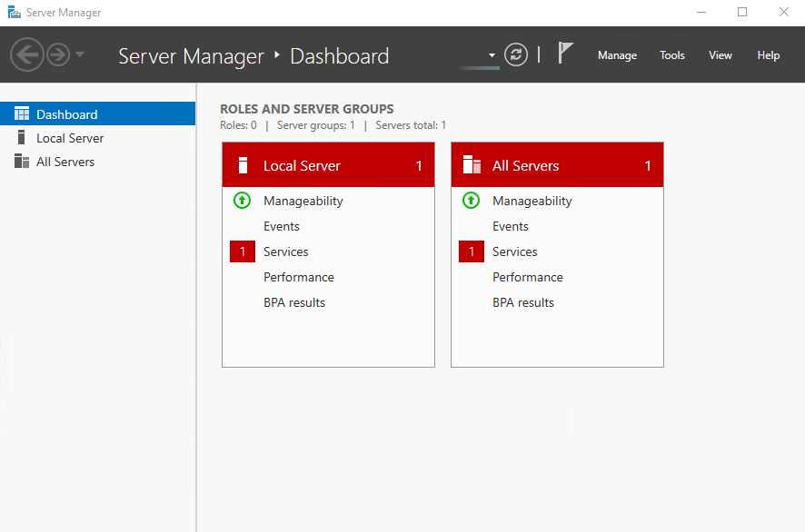Click alert count on Local Server header
Screen dimensions: 805x532
pos(419,166)
